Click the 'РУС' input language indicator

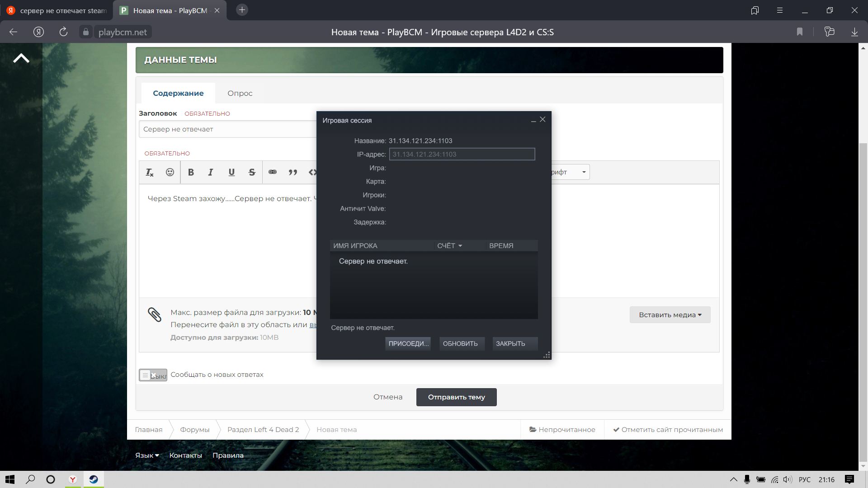pos(805,479)
